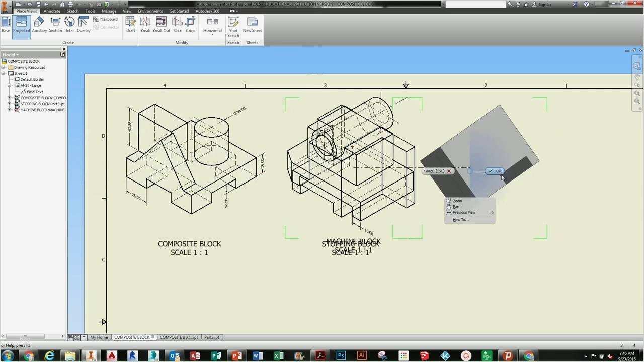This screenshot has width=644, height=362.
Task: Open the Sketch ribbon tab
Action: point(72,11)
